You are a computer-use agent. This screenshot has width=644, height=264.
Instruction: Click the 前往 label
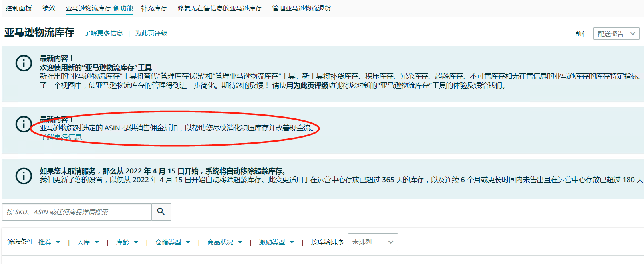click(582, 33)
